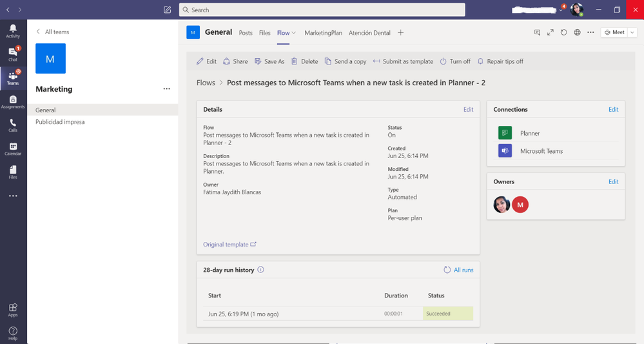The width and height of the screenshot is (644, 344).
Task: Go back with the left arrow
Action: (8, 10)
